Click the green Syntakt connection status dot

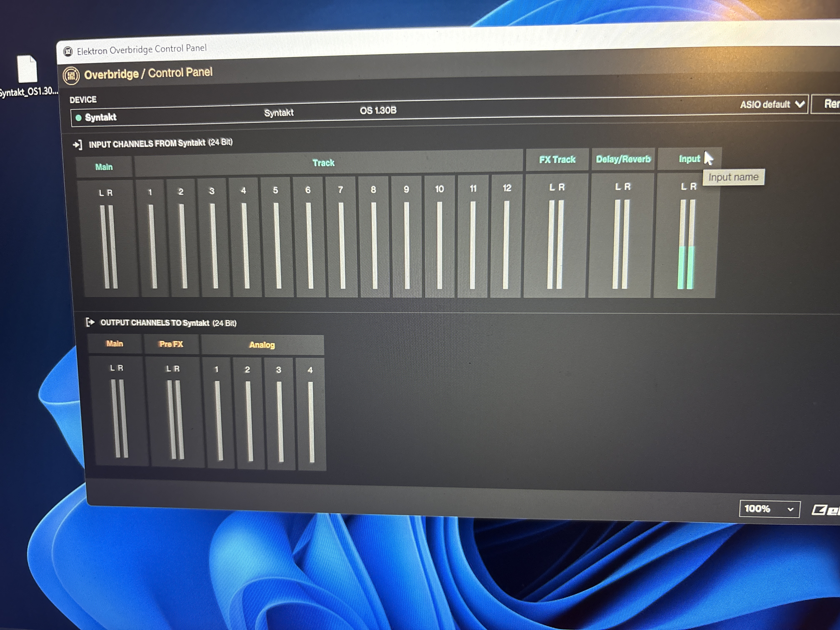(x=79, y=118)
